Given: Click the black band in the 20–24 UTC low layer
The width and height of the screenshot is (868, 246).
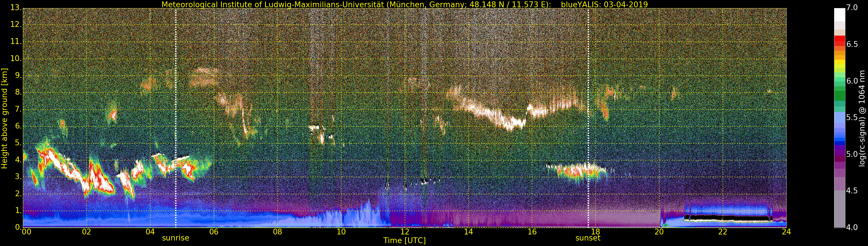Looking at the screenshot, I should pos(728,218).
